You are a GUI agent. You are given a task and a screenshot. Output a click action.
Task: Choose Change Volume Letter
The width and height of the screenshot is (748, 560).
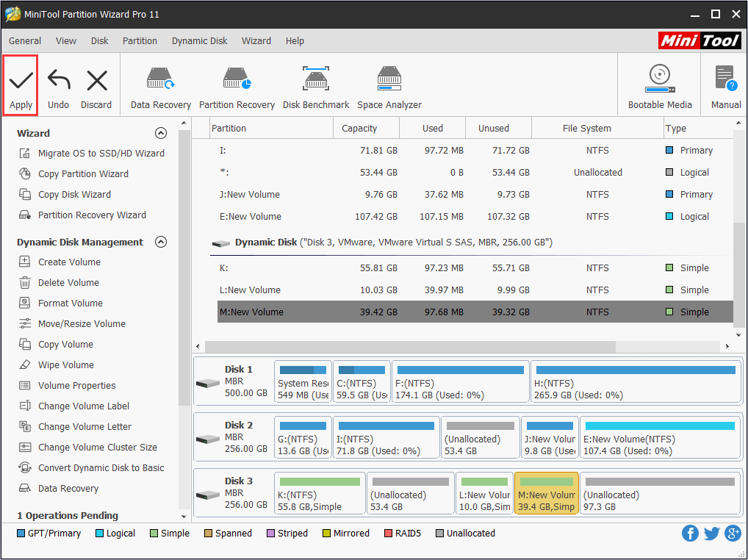[x=75, y=426]
